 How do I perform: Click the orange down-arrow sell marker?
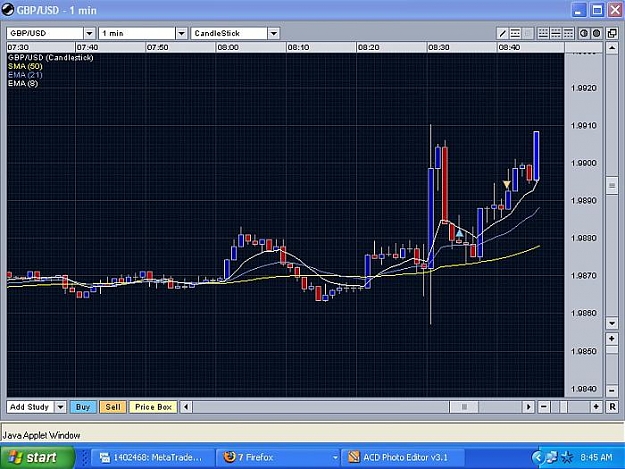(x=507, y=184)
